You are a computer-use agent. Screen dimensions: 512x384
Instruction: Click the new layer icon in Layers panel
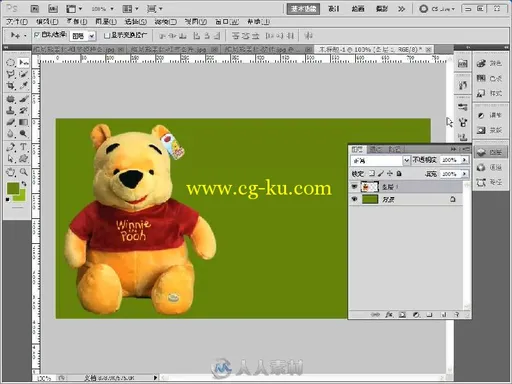click(x=443, y=314)
